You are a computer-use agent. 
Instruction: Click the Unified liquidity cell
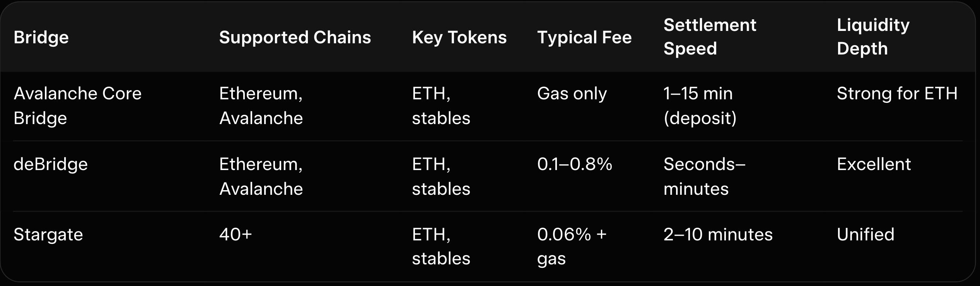[x=865, y=235]
